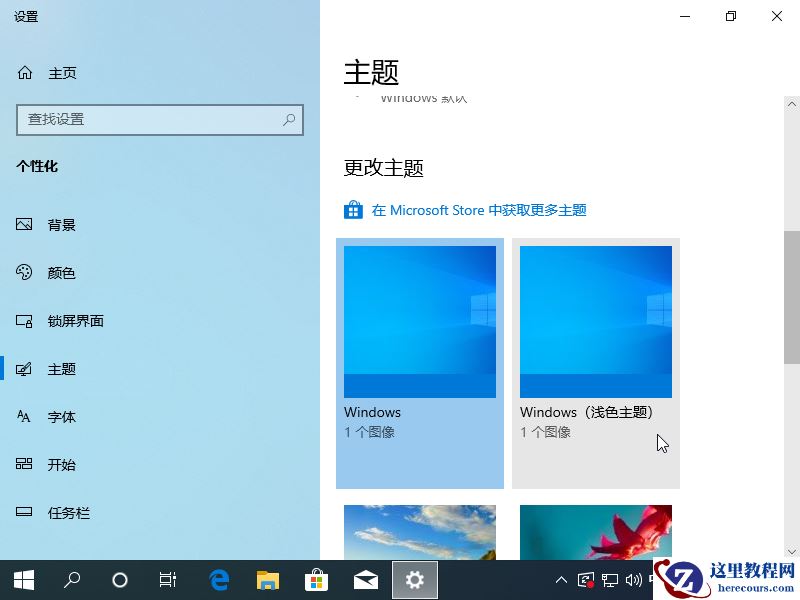Expand hidden icons in the system tray
Screen dimensions: 800x600
(x=561, y=579)
